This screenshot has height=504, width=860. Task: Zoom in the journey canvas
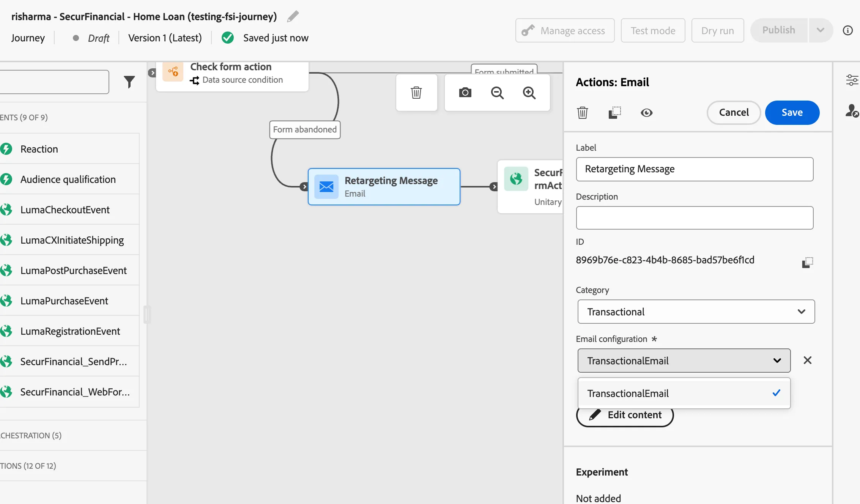pyautogui.click(x=529, y=93)
